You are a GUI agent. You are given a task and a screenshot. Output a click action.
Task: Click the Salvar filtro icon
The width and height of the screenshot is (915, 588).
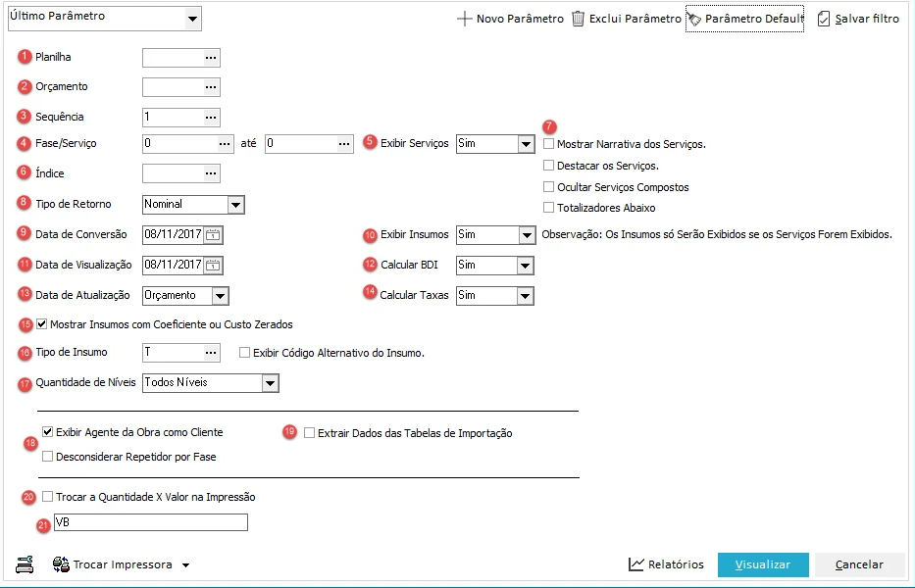824,19
